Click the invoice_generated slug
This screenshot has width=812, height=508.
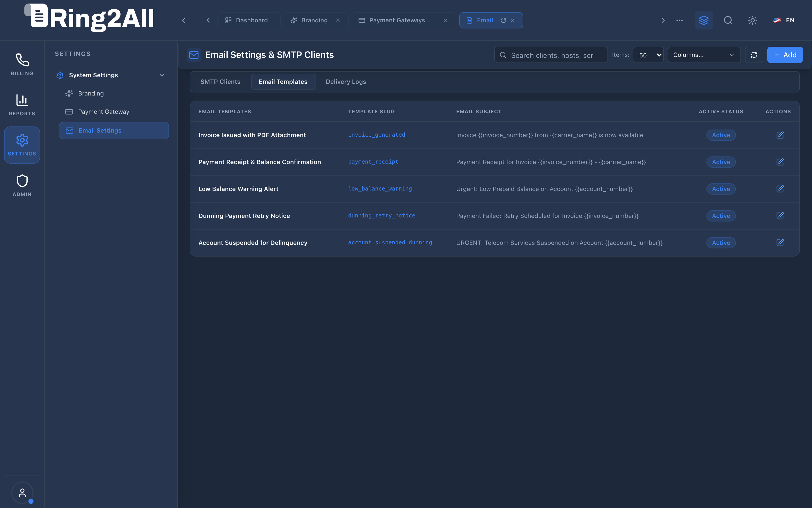coord(377,135)
